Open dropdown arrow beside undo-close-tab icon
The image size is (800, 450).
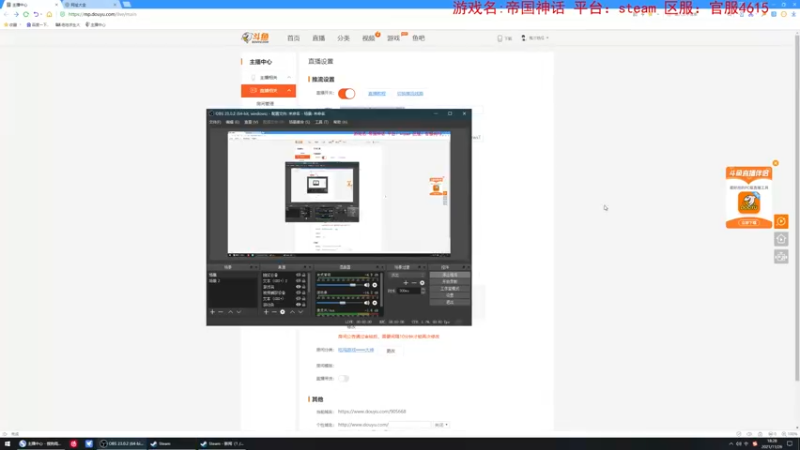click(41, 14)
